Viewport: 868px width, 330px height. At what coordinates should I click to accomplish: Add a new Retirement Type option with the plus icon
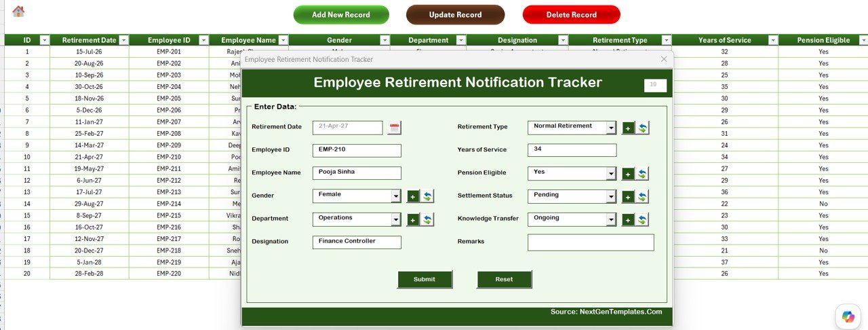[628, 128]
